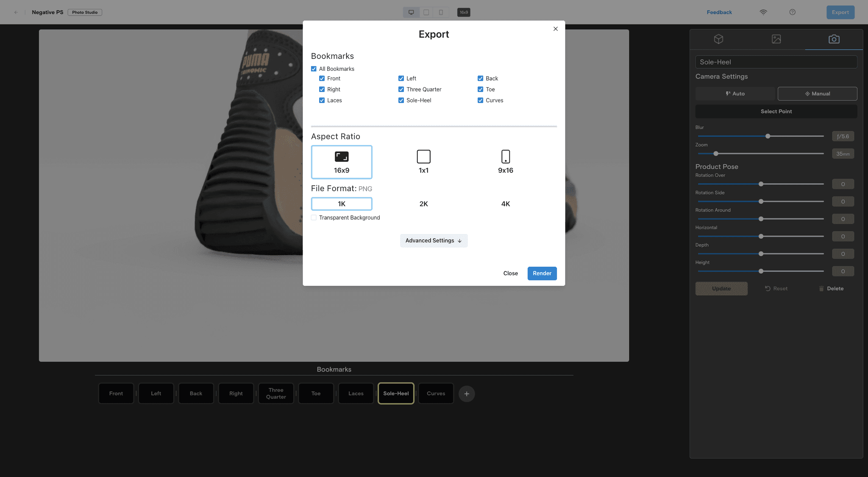This screenshot has width=868, height=477.
Task: Click the Export button in top bar
Action: [840, 12]
